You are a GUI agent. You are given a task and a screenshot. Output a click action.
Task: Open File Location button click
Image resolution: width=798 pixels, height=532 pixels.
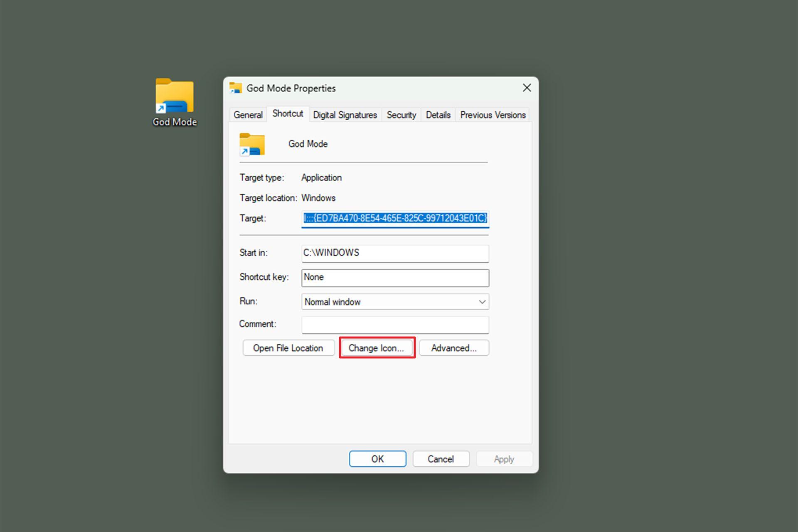[288, 348]
